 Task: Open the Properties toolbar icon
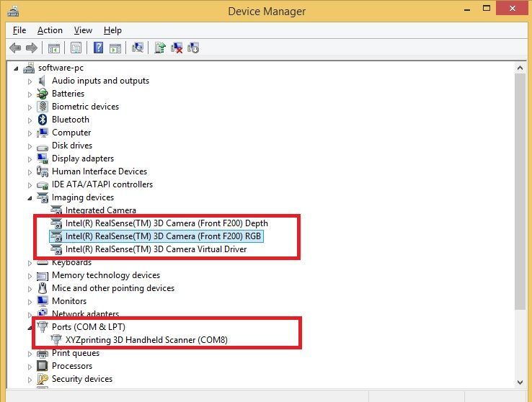[x=76, y=48]
